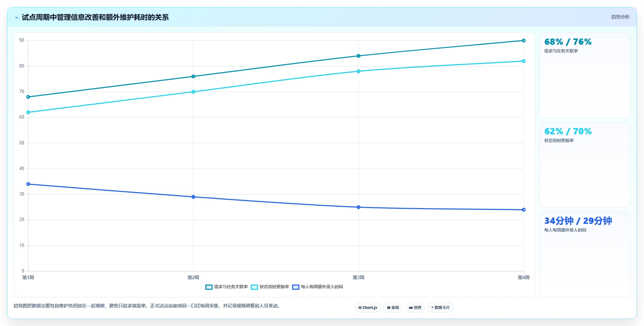Select the 表格 tag chip
Screen dimensions: 644x326
click(393, 307)
